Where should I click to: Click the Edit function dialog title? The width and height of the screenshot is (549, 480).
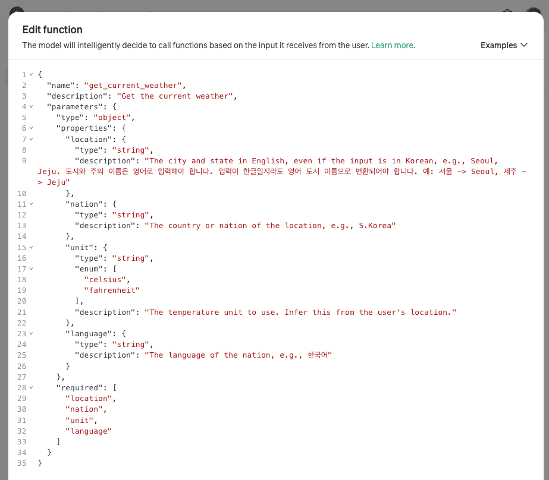point(52,29)
